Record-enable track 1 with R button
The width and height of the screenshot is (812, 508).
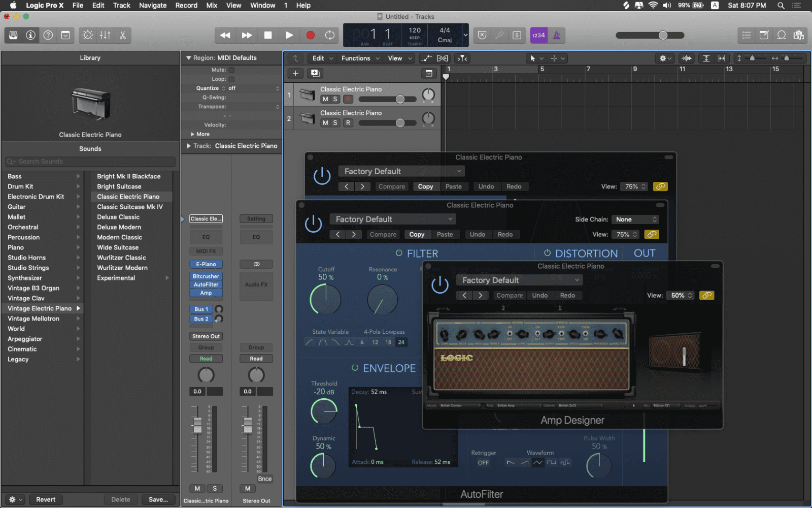click(x=348, y=99)
